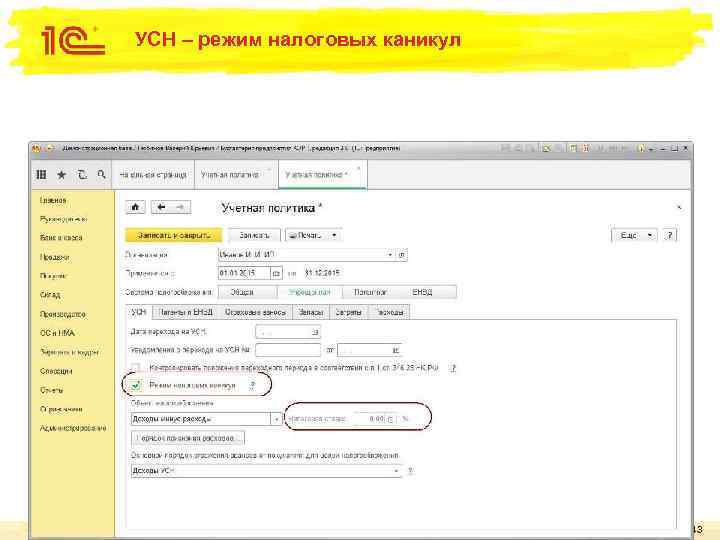Open Favorites star icon
Screen dimensions: 720x540
[62, 174]
